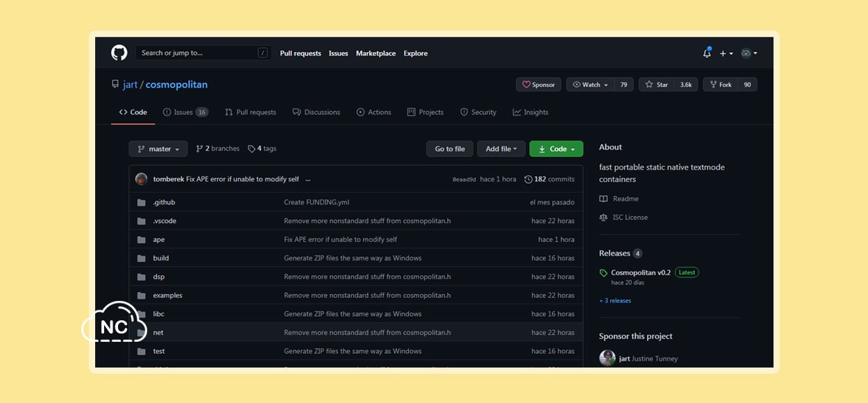Open the .github folder name
Image resolution: width=868 pixels, height=403 pixels.
coord(164,202)
